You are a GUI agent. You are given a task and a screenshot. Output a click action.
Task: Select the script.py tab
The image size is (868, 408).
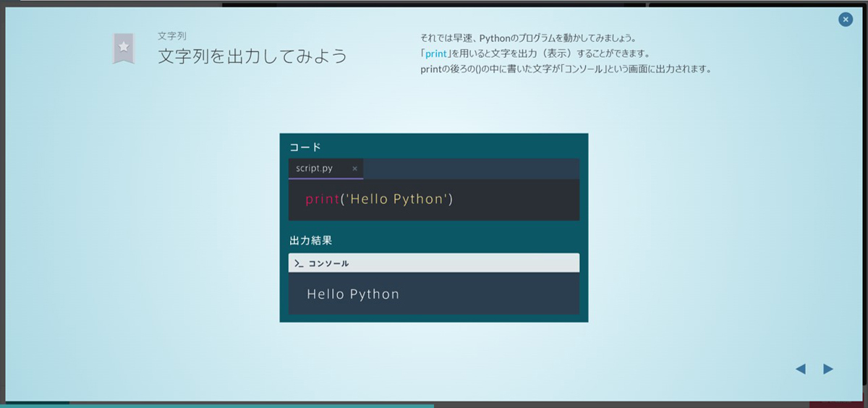point(325,169)
